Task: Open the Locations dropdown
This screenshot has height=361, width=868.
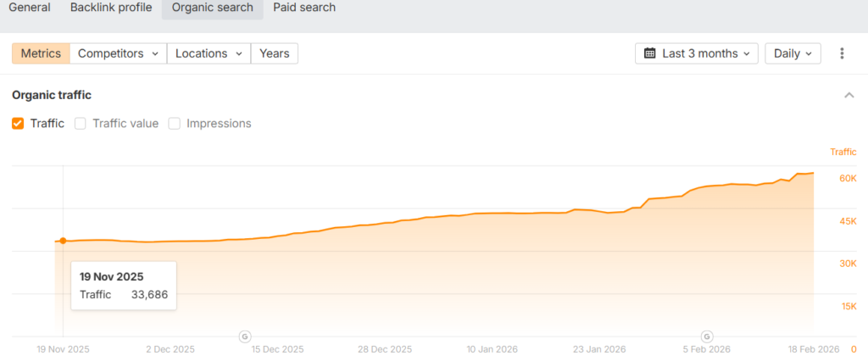Action: pyautogui.click(x=209, y=53)
